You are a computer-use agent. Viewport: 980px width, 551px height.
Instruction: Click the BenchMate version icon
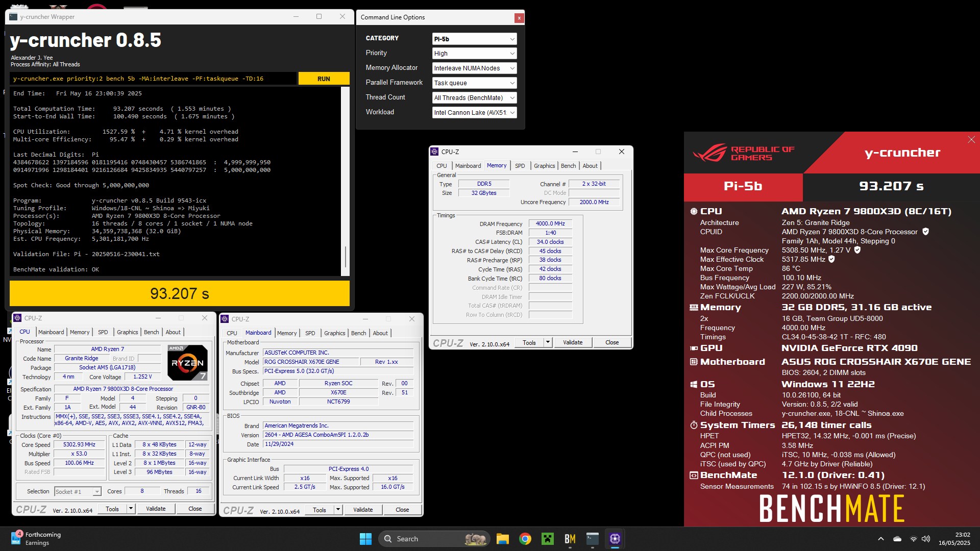click(x=694, y=475)
